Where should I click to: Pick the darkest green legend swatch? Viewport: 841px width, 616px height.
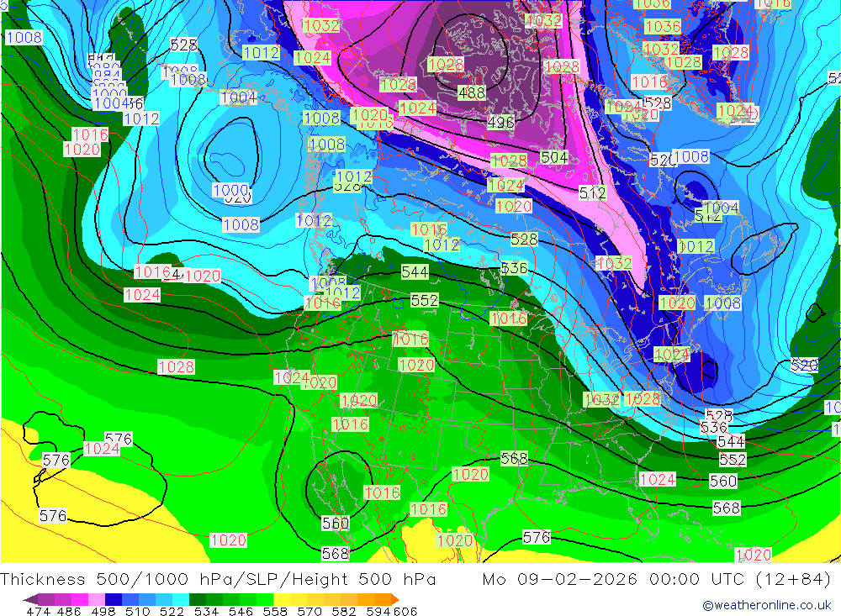click(198, 599)
